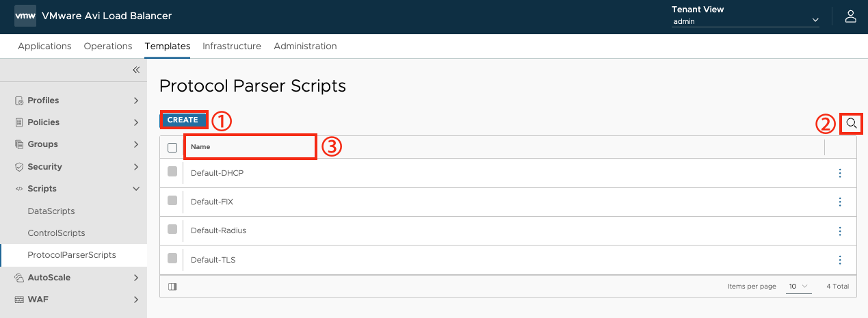
Task: Click the Groups sidebar icon
Action: pos(20,144)
